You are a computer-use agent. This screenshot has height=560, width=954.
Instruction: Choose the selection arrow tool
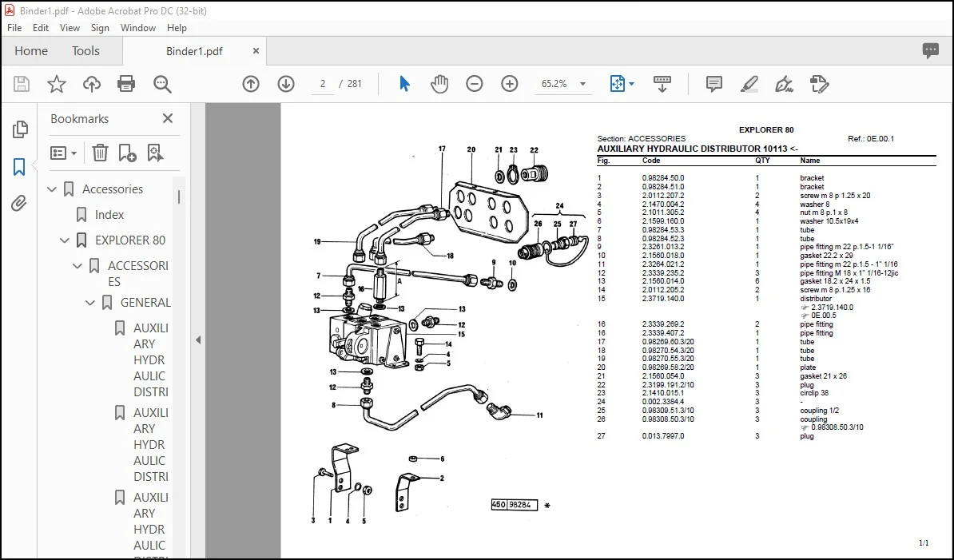point(404,84)
